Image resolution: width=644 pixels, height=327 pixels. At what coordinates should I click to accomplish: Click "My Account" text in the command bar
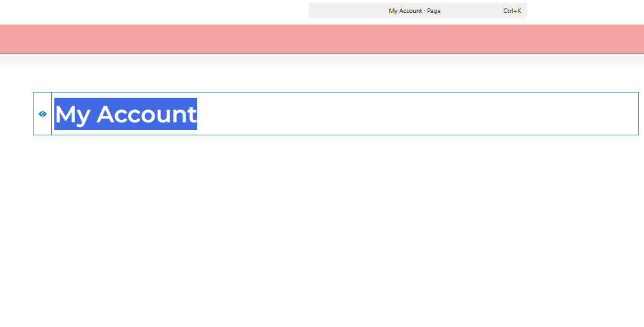[405, 11]
